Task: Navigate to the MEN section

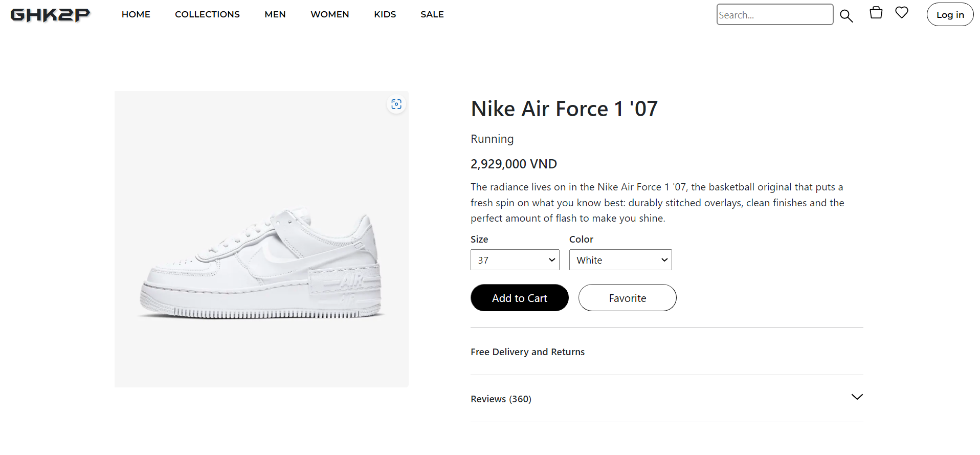Action: pyautogui.click(x=275, y=14)
